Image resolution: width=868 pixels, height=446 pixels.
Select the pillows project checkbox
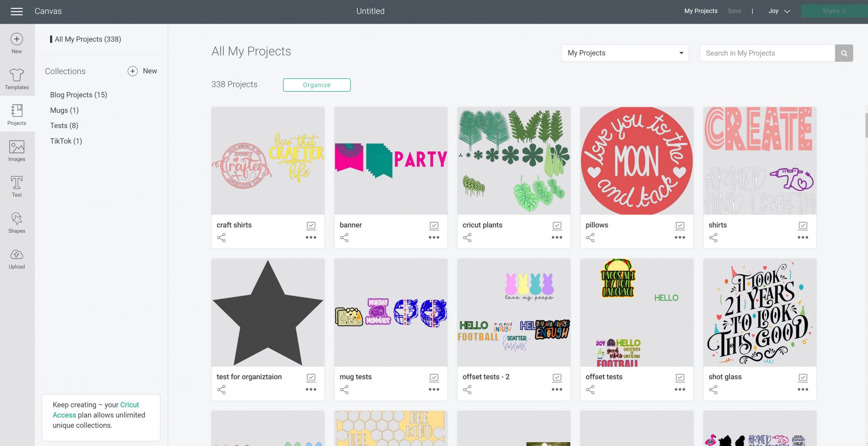(680, 225)
